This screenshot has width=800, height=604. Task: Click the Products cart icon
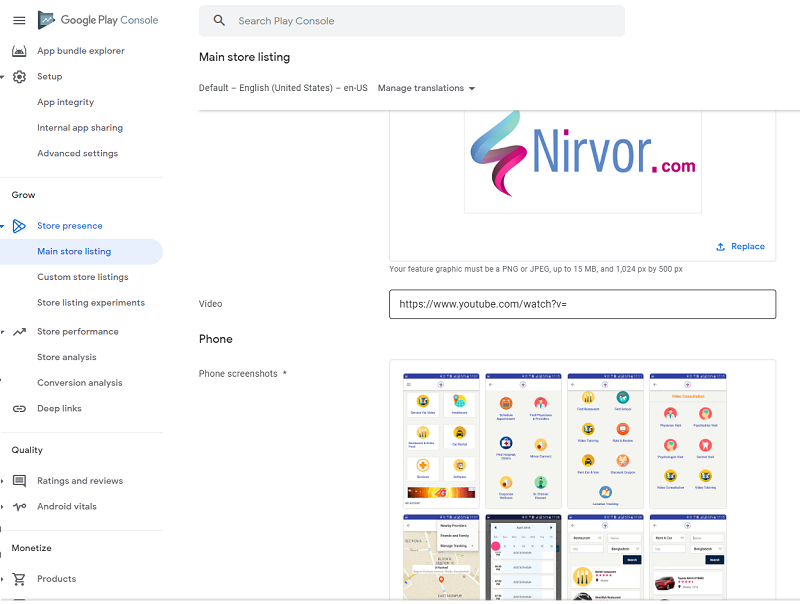pos(19,579)
